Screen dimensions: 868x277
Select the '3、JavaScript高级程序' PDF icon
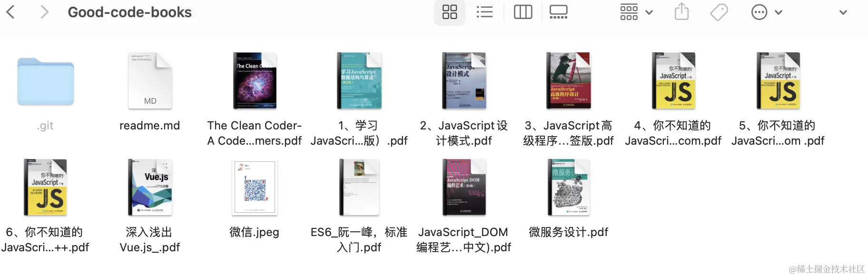click(568, 81)
